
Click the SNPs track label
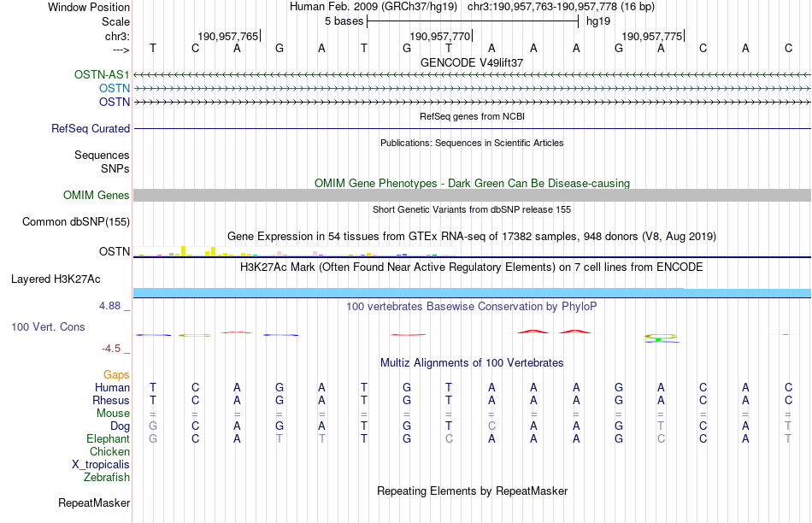[x=115, y=168]
